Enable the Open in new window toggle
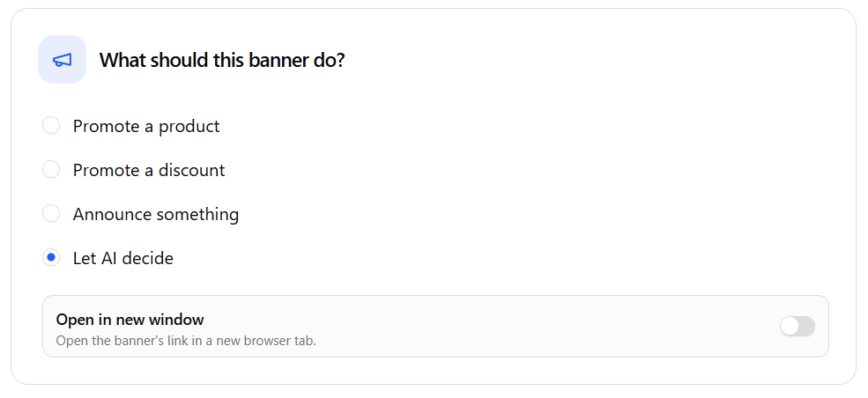The height and width of the screenshot is (398, 868). coord(798,326)
